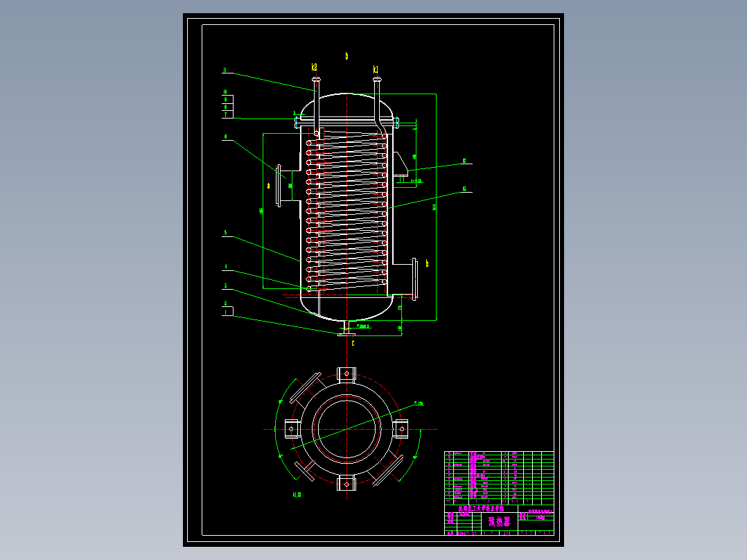Click part number 7 in the stacked callout

tap(226, 114)
